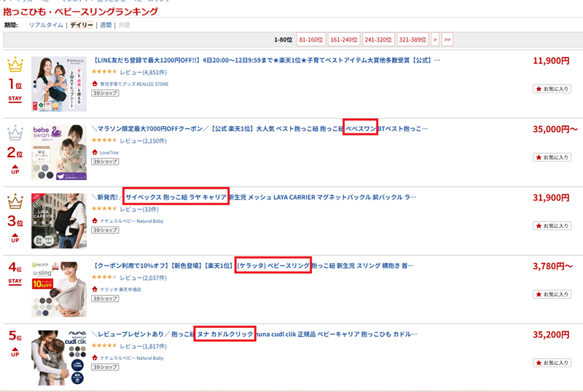The width and height of the screenshot is (583, 392).
Task: Click the 1-80位 current page label
Action: pos(283,39)
